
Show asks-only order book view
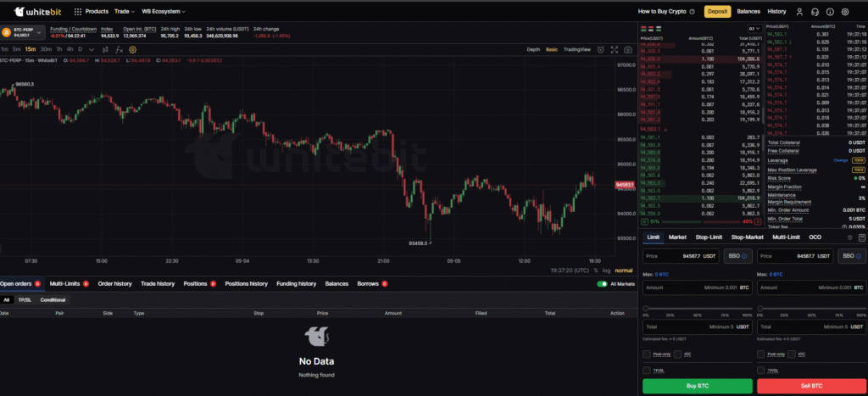tap(650, 28)
